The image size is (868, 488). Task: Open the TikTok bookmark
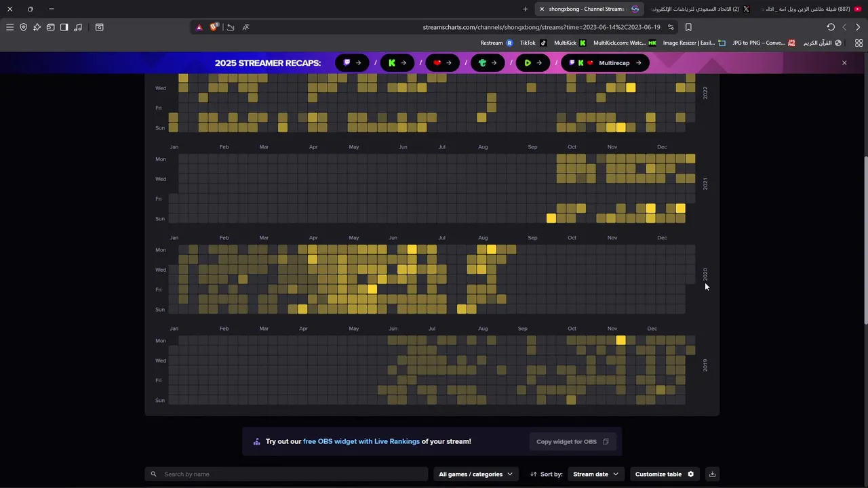tap(533, 43)
